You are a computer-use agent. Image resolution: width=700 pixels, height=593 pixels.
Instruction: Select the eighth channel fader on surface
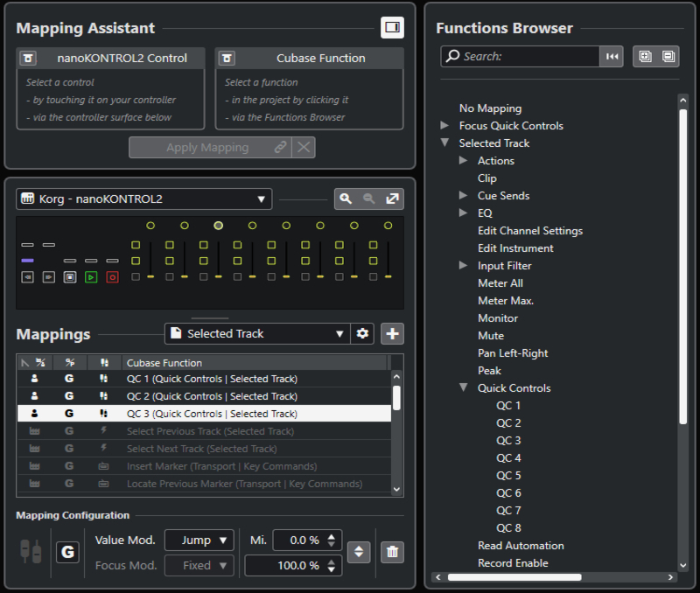[x=388, y=260]
